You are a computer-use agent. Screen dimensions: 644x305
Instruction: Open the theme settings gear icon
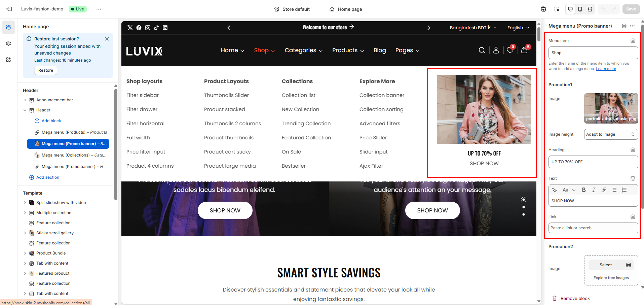[8, 43]
